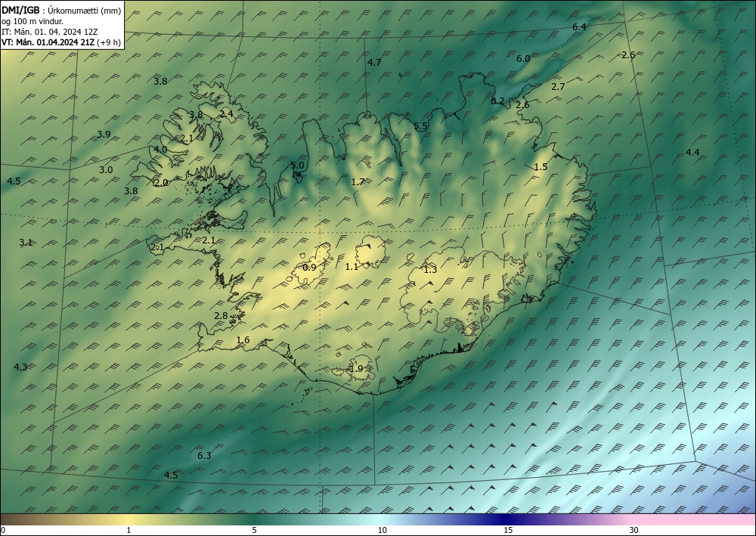Click the color scale tick label 1
This screenshot has height=536, width=756.
(x=129, y=530)
